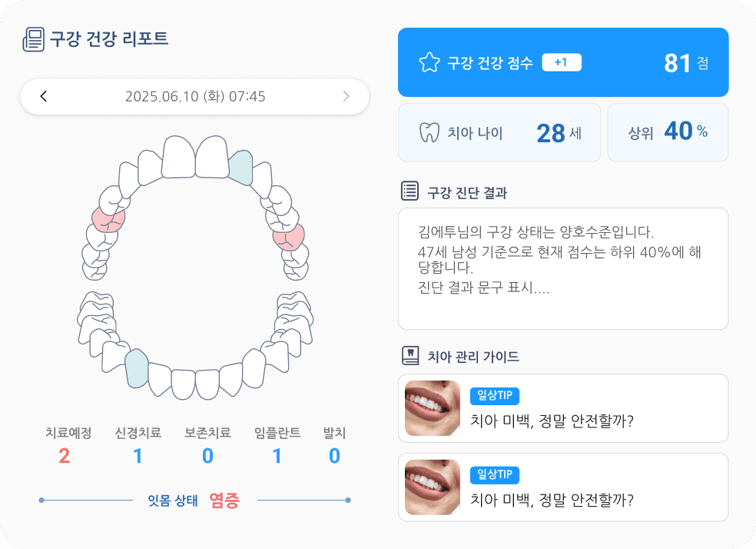
Task: Select the pink upper-left molar tooth
Action: click(108, 220)
